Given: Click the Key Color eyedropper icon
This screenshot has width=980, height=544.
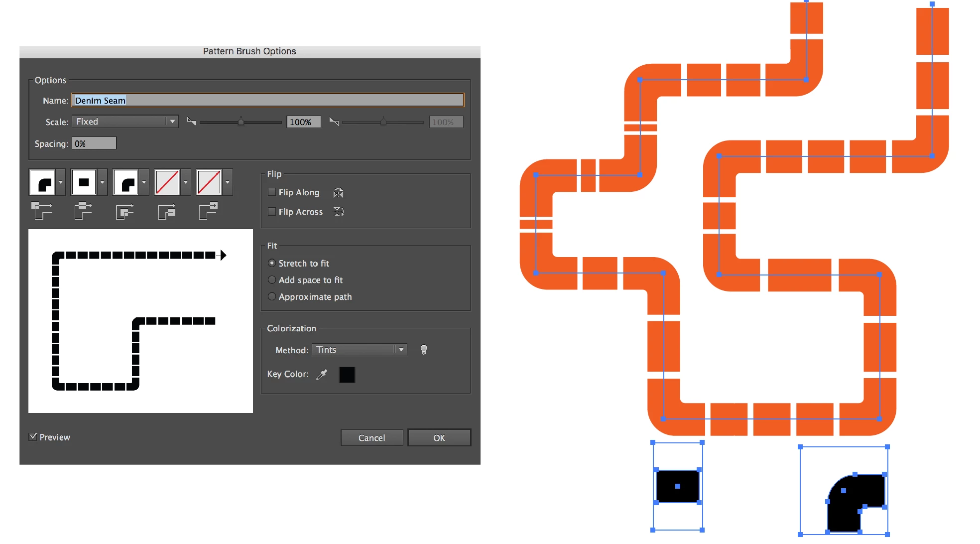Looking at the screenshot, I should pyautogui.click(x=322, y=374).
